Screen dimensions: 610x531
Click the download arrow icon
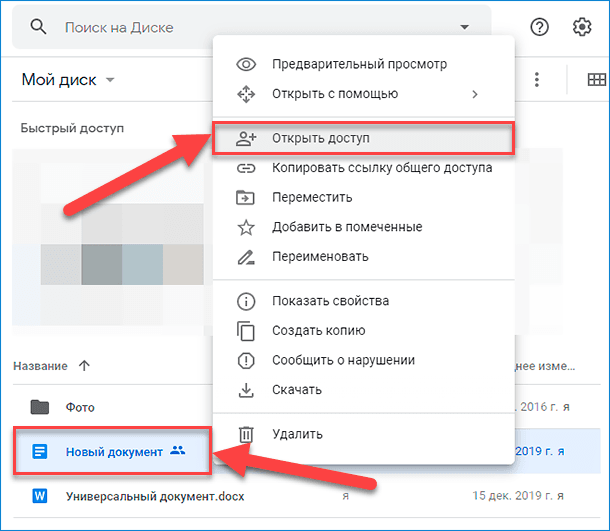click(x=246, y=391)
